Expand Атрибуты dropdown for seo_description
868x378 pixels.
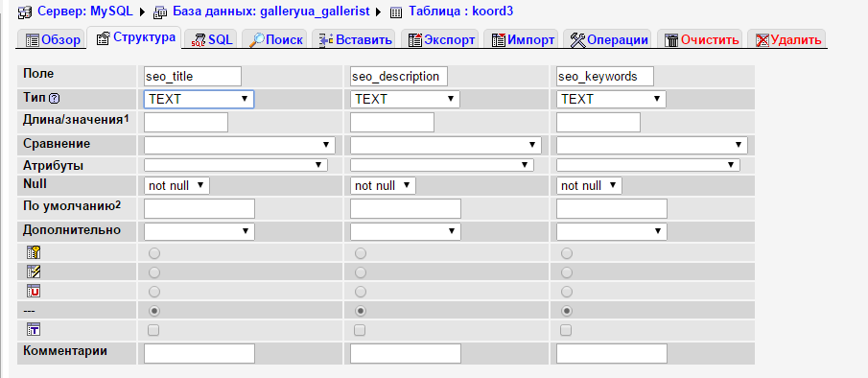pos(442,165)
